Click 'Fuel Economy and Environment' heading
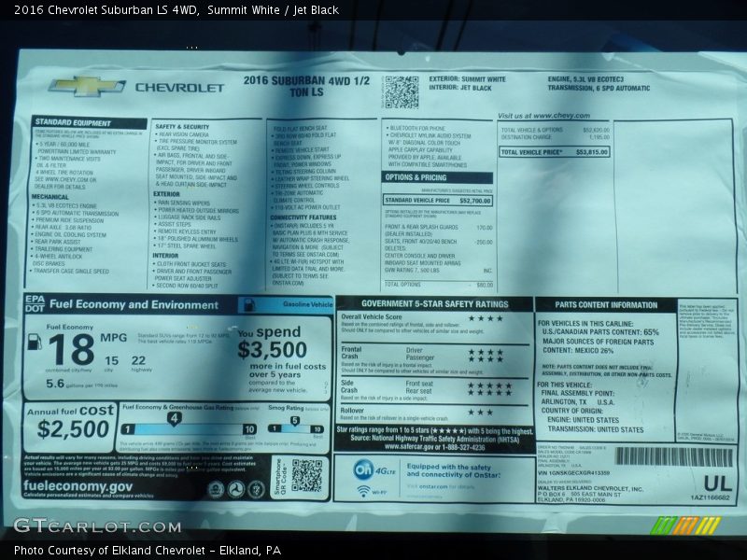The image size is (747, 560). 134,305
